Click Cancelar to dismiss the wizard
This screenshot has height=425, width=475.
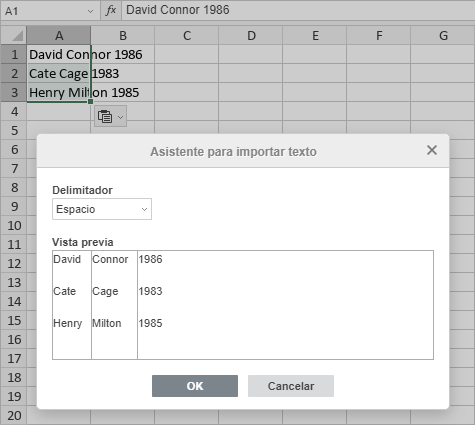[291, 386]
